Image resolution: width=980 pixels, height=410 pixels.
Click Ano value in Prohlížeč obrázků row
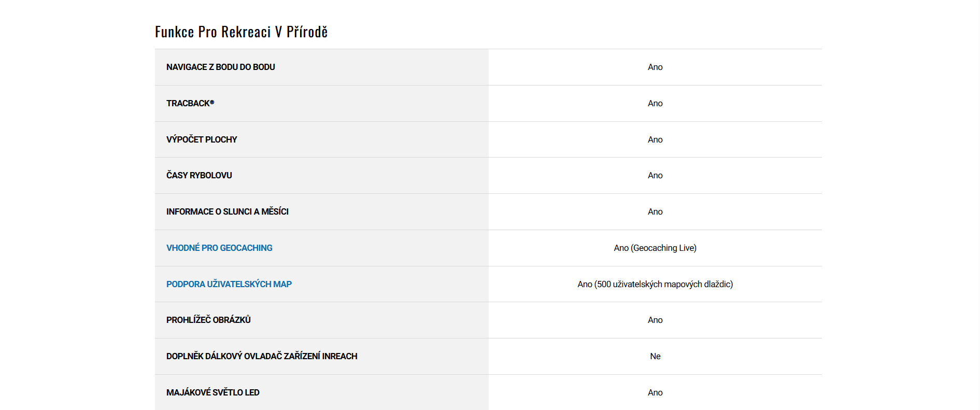[655, 320]
